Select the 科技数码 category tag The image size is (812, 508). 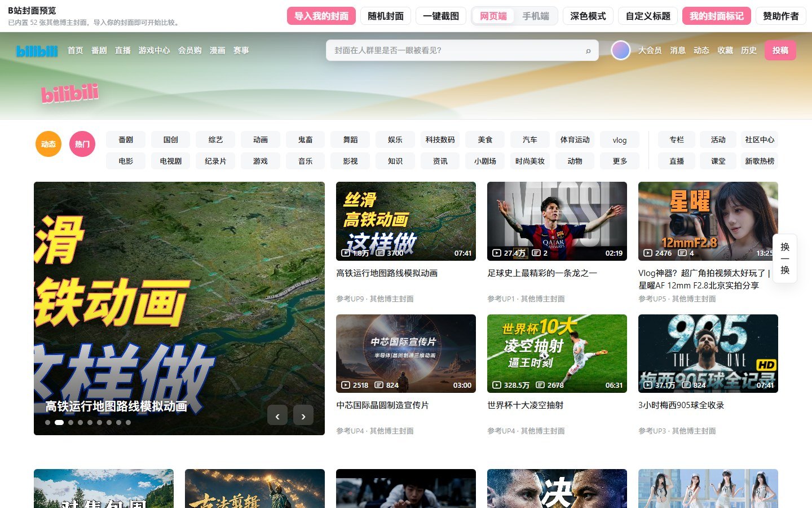(x=440, y=139)
